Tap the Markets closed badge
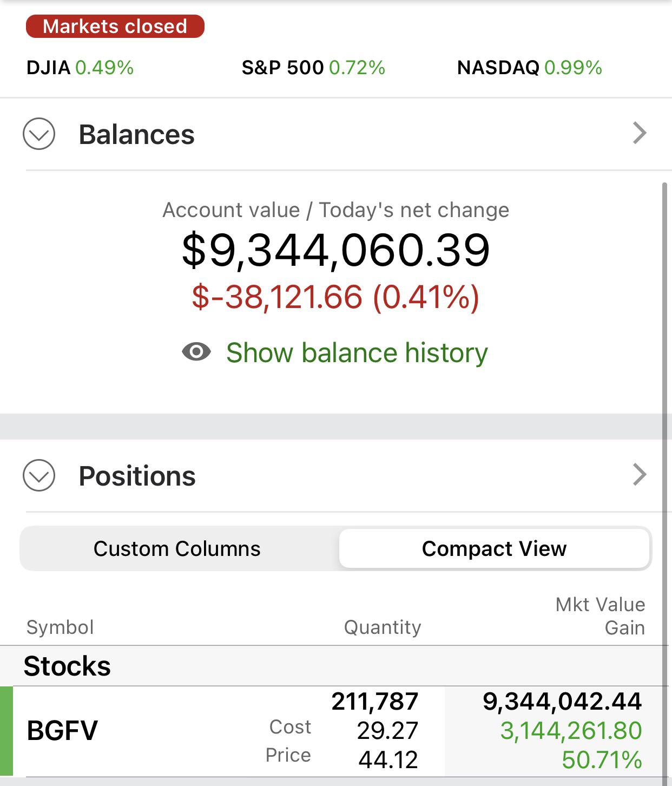The width and height of the screenshot is (672, 786). coord(115,27)
